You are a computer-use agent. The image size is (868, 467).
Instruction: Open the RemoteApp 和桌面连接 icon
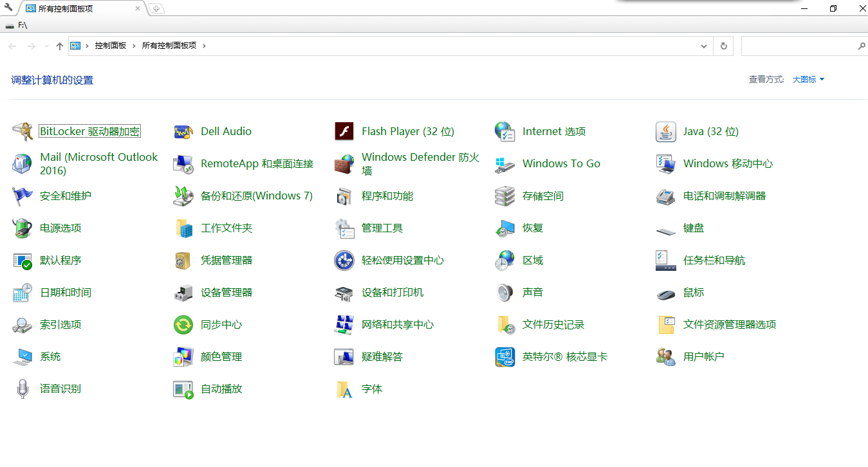pos(183,164)
